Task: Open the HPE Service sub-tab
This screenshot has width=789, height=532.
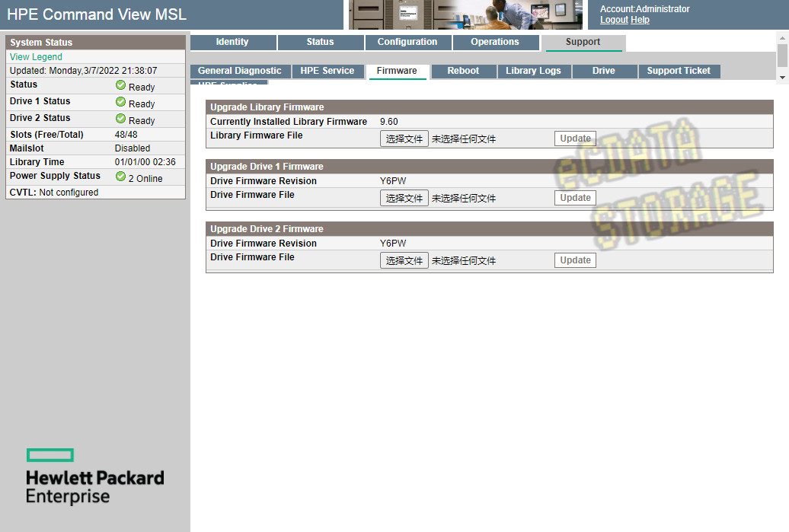Action: pos(327,71)
